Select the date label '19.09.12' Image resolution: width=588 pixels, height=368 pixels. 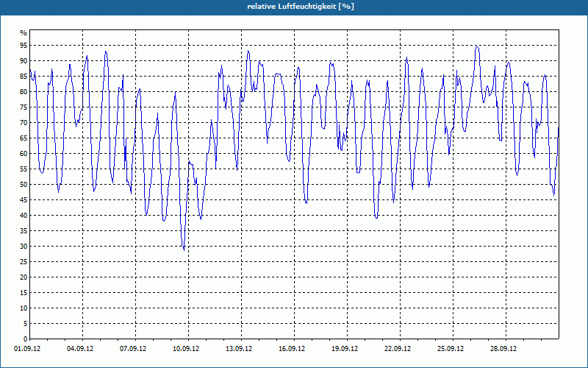tap(345, 349)
